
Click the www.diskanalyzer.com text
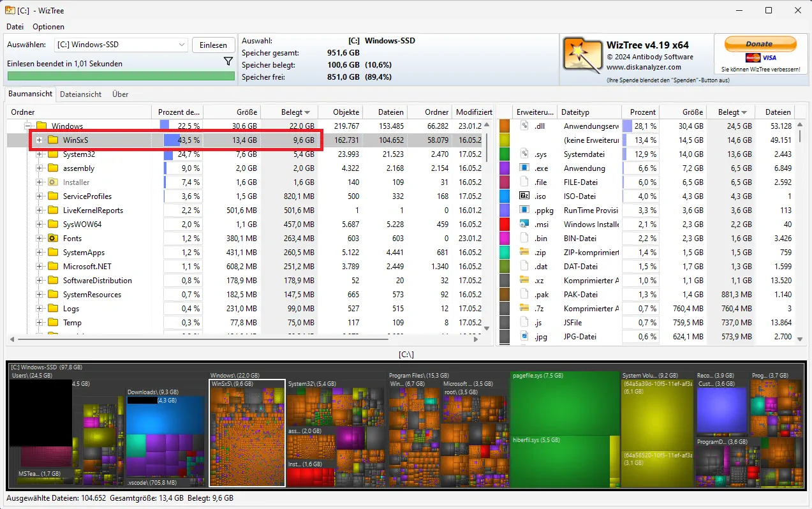click(x=644, y=67)
